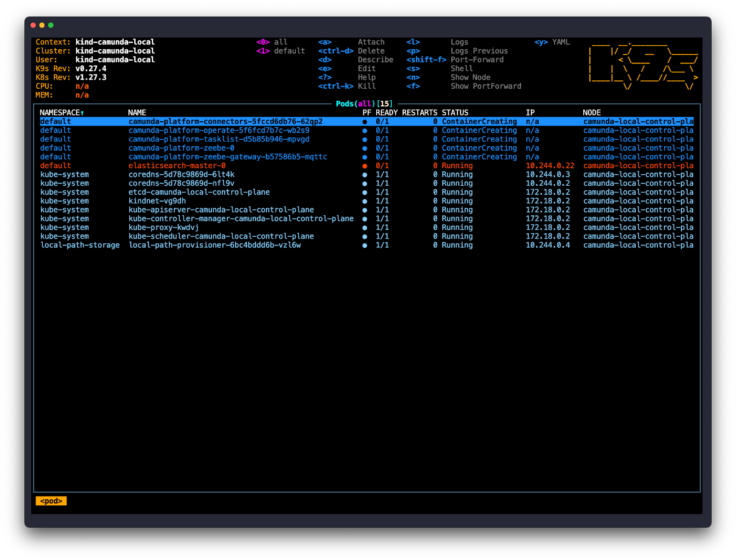The height and width of the screenshot is (560, 736).
Task: Click the NAME column header
Action: tap(137, 113)
